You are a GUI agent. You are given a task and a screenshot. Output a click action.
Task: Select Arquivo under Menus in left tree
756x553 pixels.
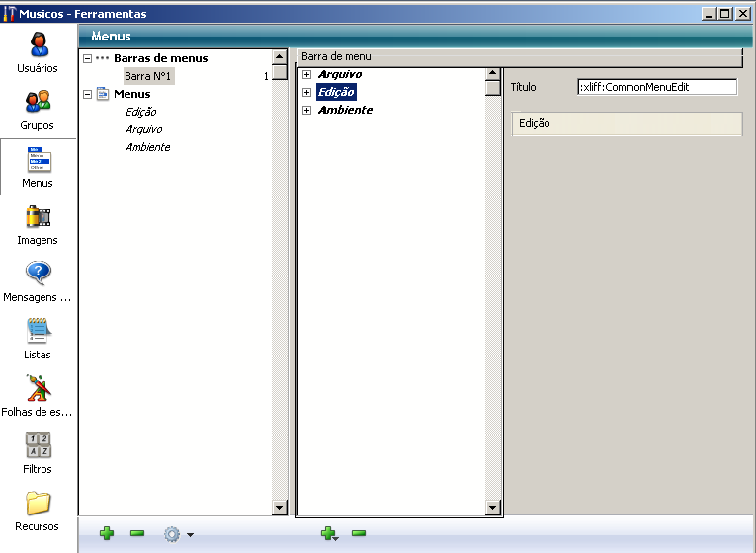pyautogui.click(x=143, y=129)
